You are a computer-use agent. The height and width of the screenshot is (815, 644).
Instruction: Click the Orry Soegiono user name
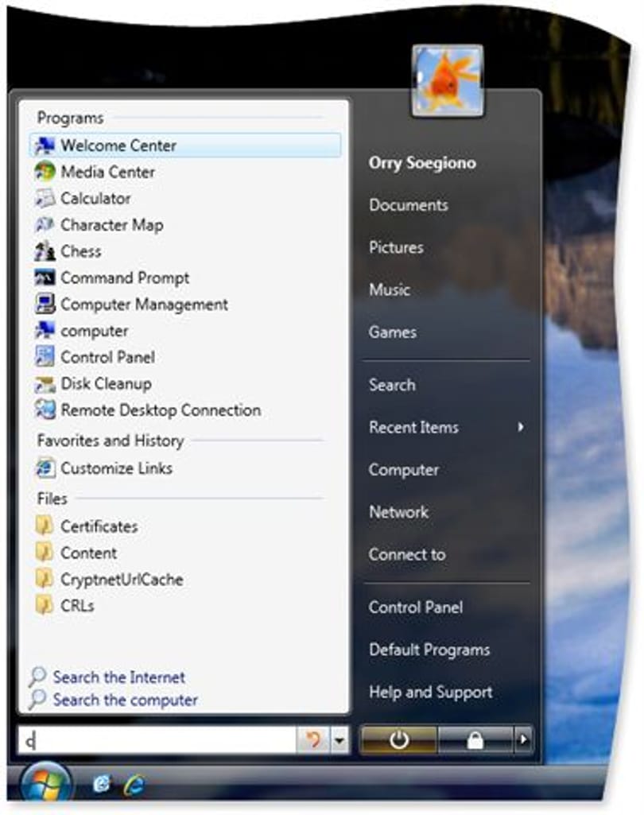[422, 163]
